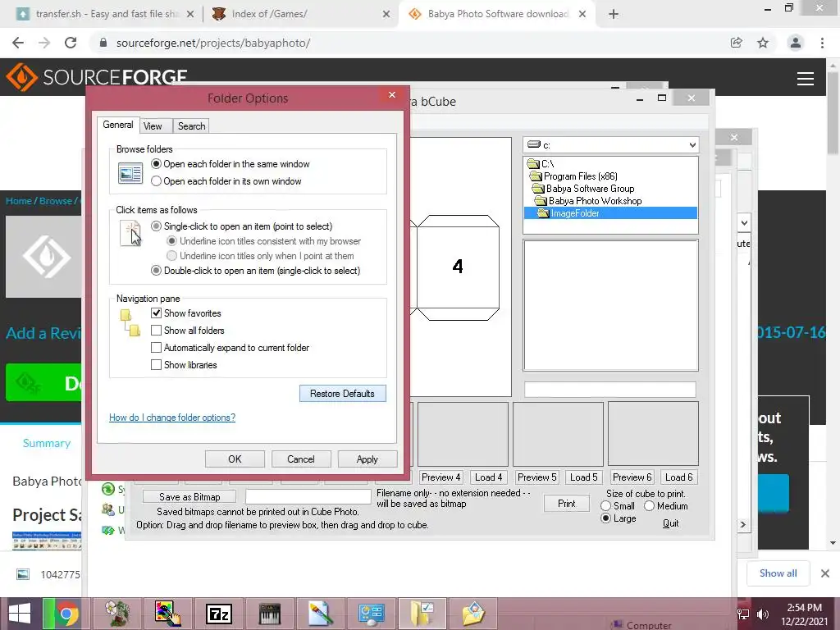Click the volume speaker tray icon
Screen dimensions: 840x630
click(763, 614)
